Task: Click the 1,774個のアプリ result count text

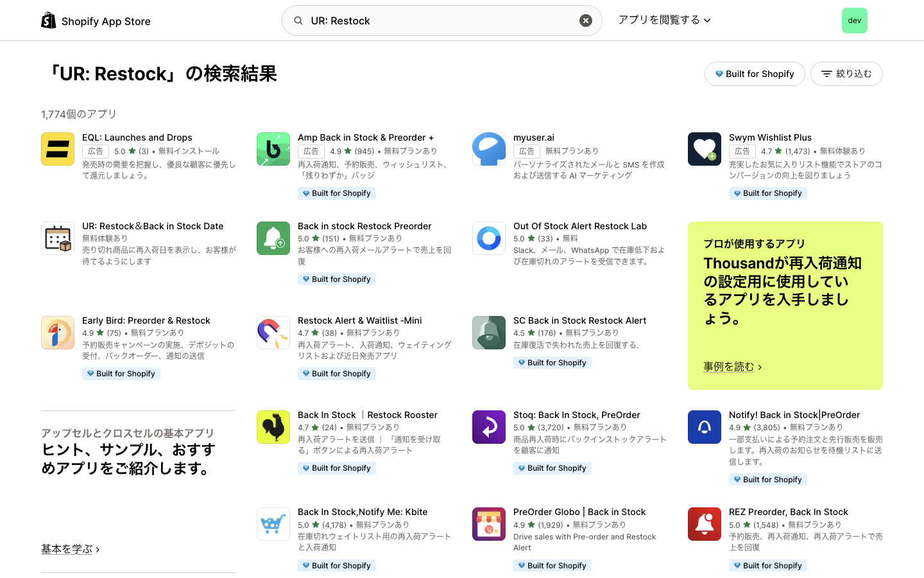Action: pos(79,114)
